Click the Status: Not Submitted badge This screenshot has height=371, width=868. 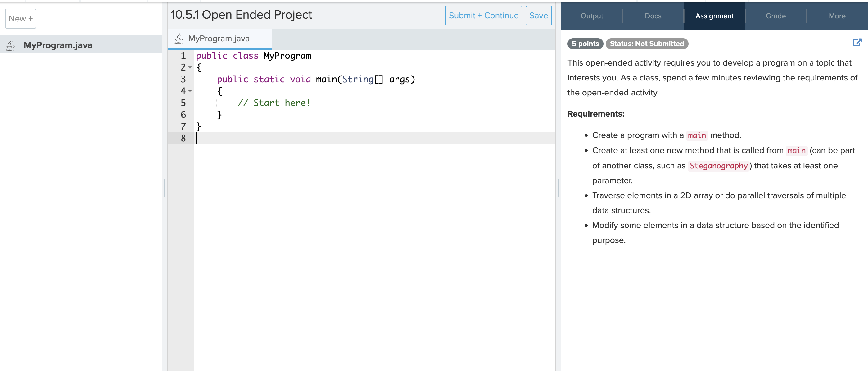coord(647,44)
